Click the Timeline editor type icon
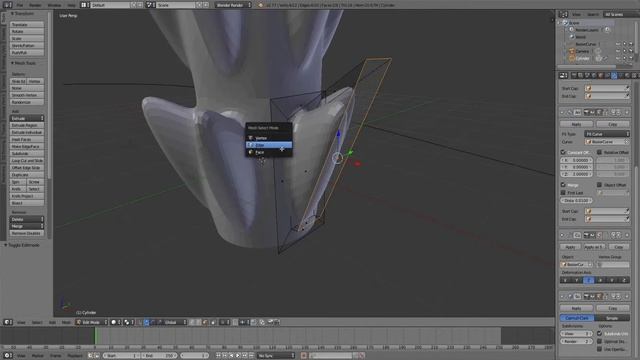The width and height of the screenshot is (640, 360). point(7,356)
